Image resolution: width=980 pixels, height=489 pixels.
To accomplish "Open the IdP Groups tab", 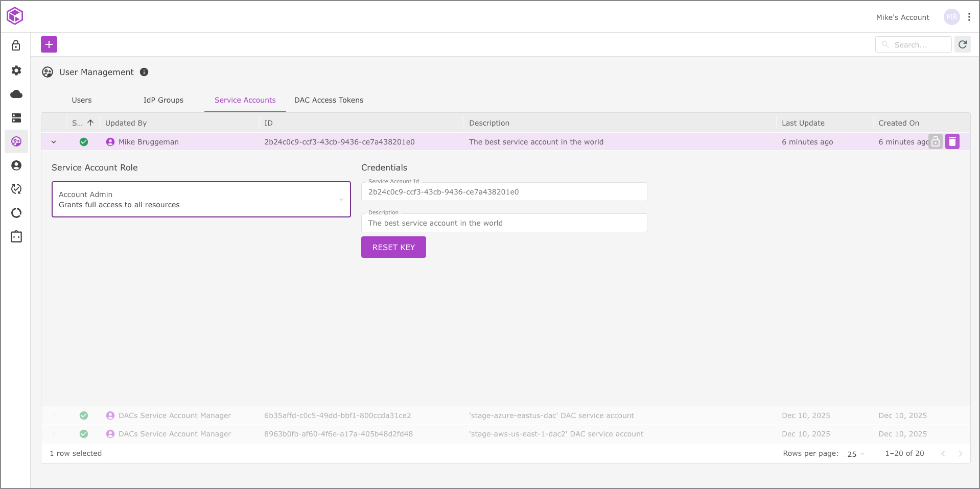I will coord(163,100).
